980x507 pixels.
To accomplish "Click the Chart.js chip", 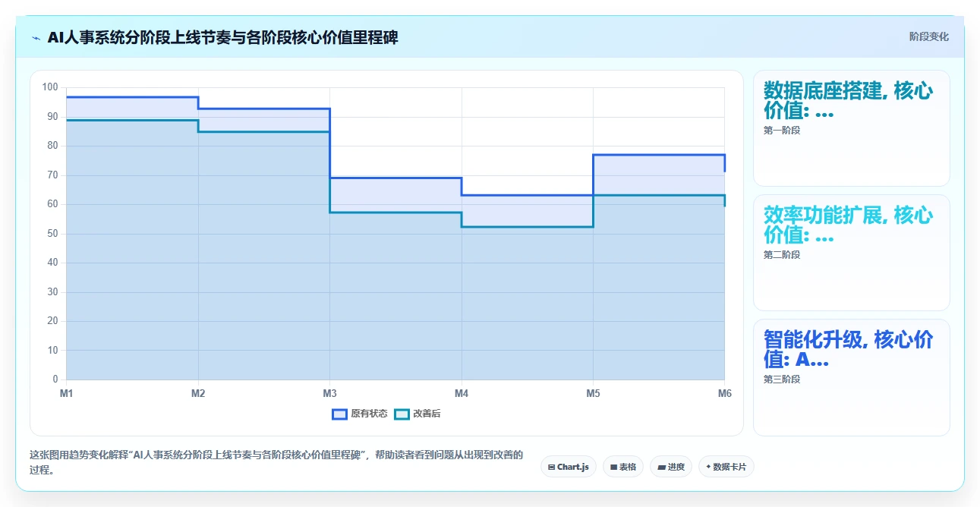I will pos(569,467).
